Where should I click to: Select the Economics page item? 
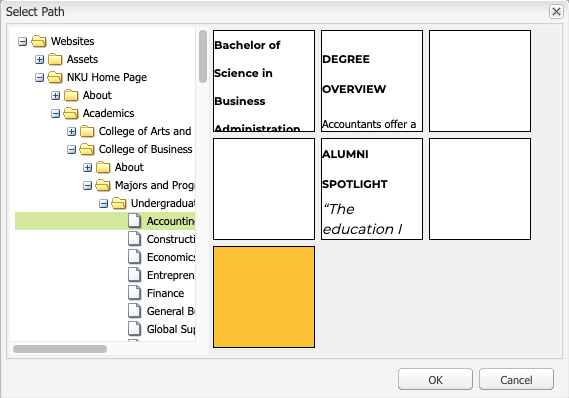pyautogui.click(x=171, y=257)
